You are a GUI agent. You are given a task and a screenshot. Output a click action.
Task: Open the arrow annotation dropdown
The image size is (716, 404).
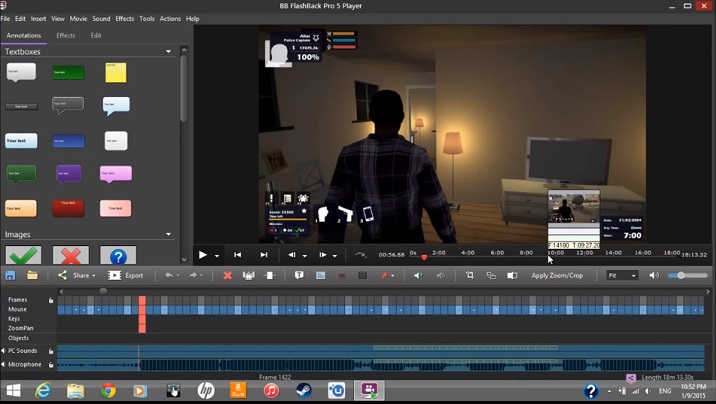pyautogui.click(x=393, y=276)
